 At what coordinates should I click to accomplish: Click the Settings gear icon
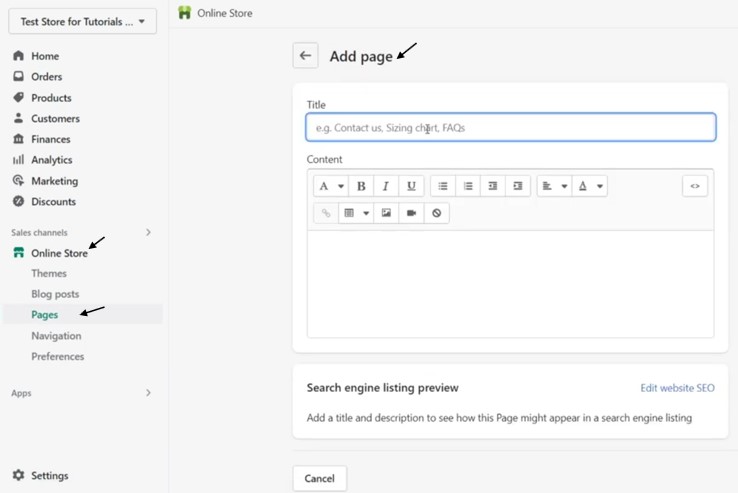18,475
